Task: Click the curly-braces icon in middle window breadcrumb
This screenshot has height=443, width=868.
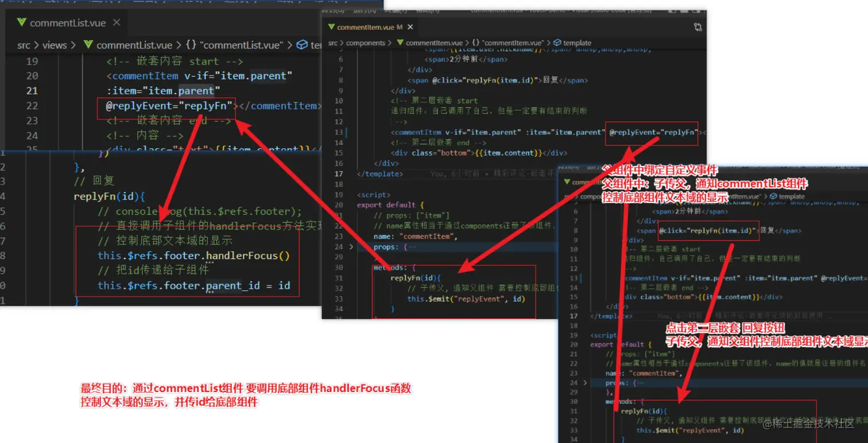Action: point(476,43)
